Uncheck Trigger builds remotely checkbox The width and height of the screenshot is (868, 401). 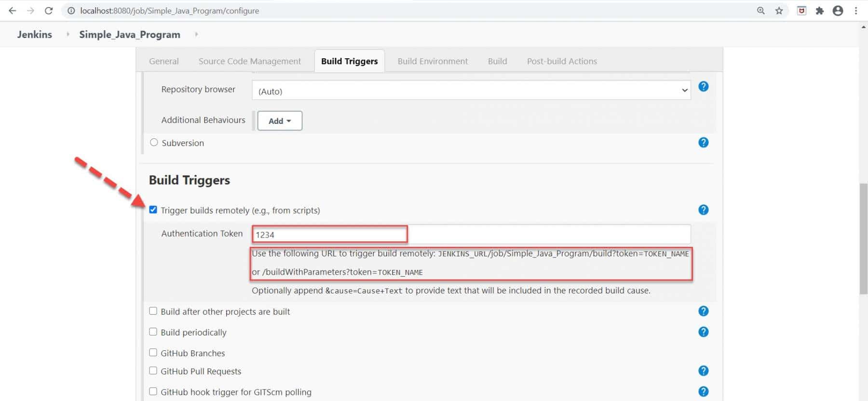[x=153, y=210]
